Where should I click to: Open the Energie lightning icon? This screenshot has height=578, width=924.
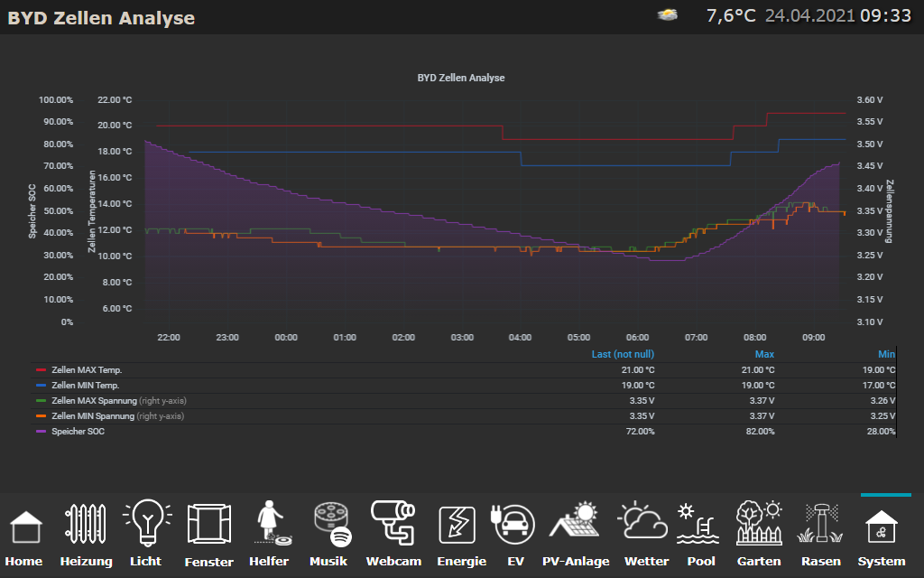(x=457, y=525)
